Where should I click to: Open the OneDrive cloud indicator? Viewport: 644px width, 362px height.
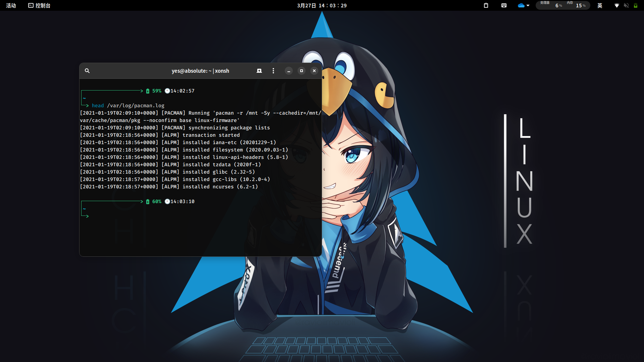point(521,5)
